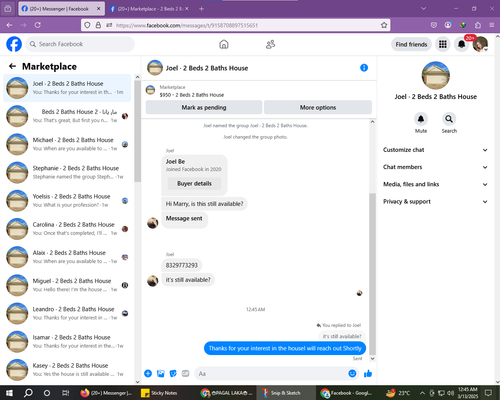Expand Chat members section
The height and width of the screenshot is (400, 500).
point(435,167)
